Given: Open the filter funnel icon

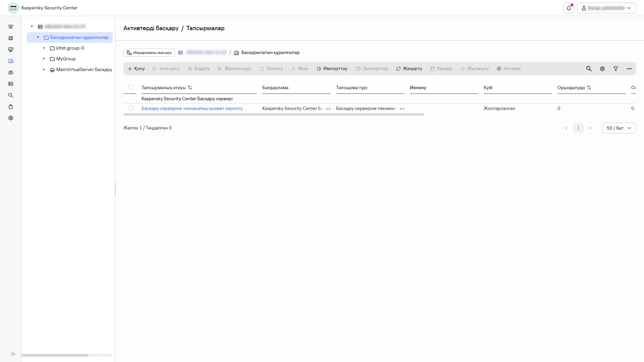Looking at the screenshot, I should click(x=616, y=69).
